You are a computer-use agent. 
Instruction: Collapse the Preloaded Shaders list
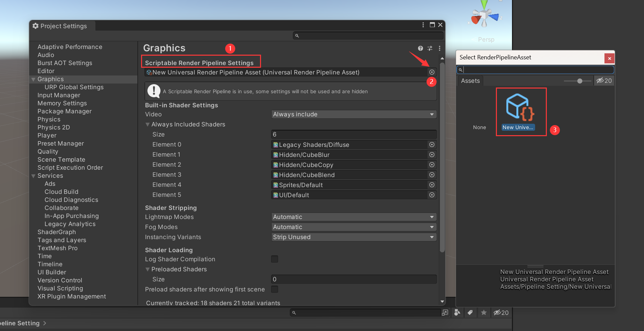tap(147, 269)
